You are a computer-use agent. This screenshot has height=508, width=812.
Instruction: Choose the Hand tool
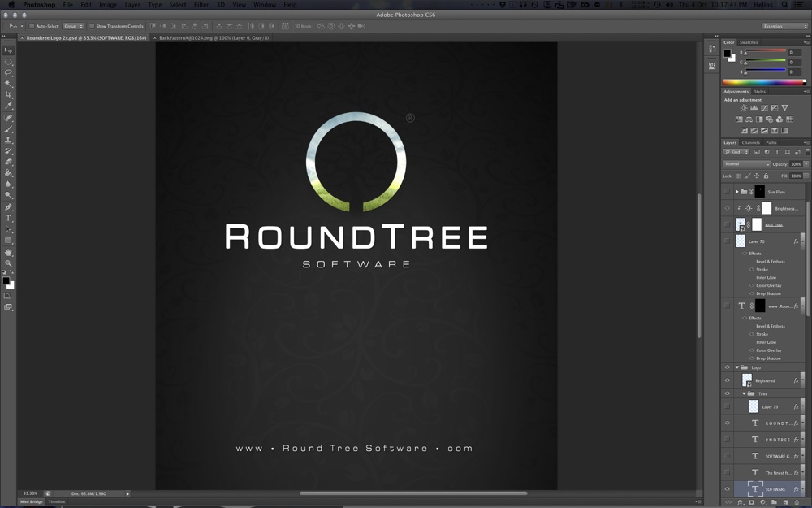click(x=9, y=253)
